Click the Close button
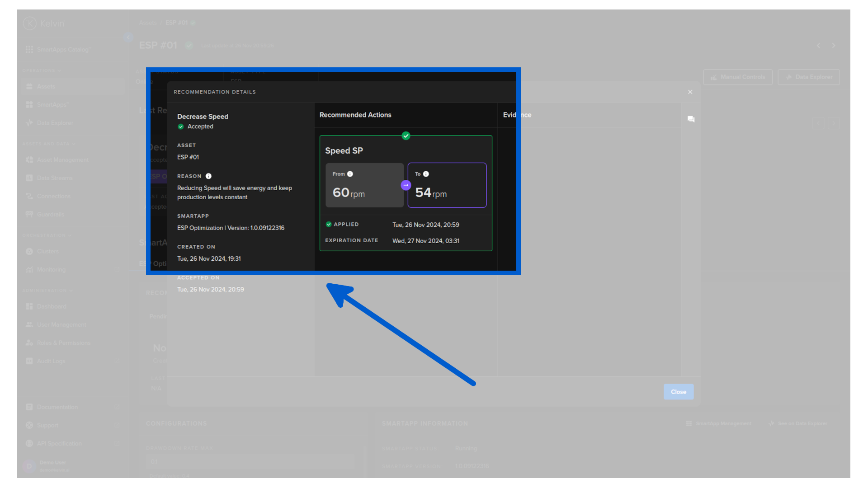 pos(678,392)
